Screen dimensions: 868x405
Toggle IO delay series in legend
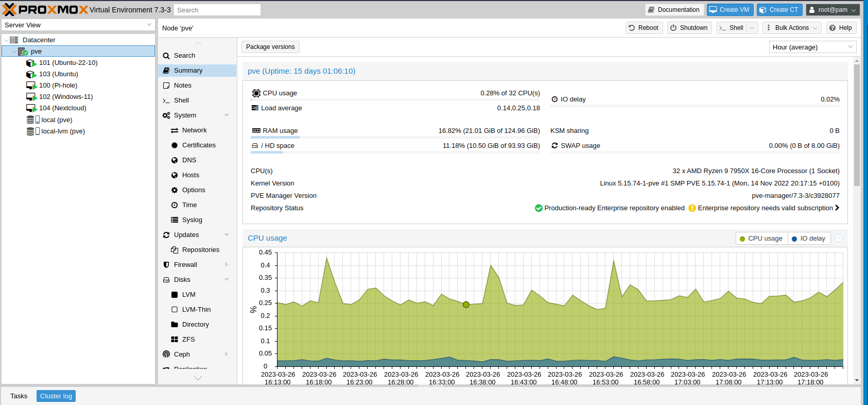(809, 239)
